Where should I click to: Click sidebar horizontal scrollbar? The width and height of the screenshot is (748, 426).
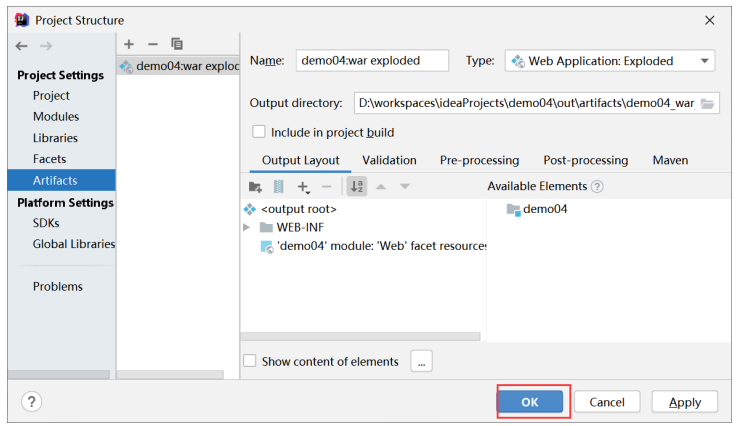coord(59,375)
